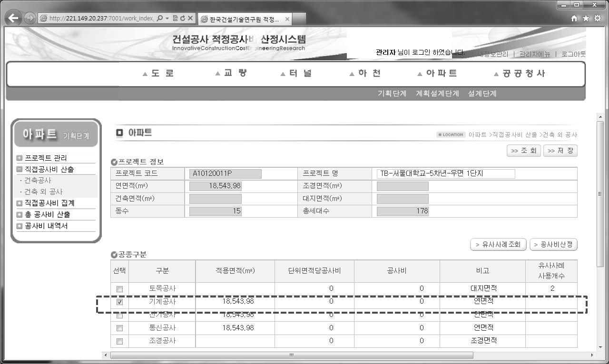Open address bar dropdown arrow
The height and width of the screenshot is (364, 609).
(167, 18)
